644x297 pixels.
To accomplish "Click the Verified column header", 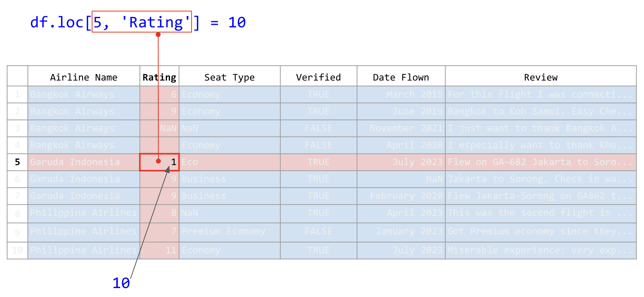I will coord(319,76).
